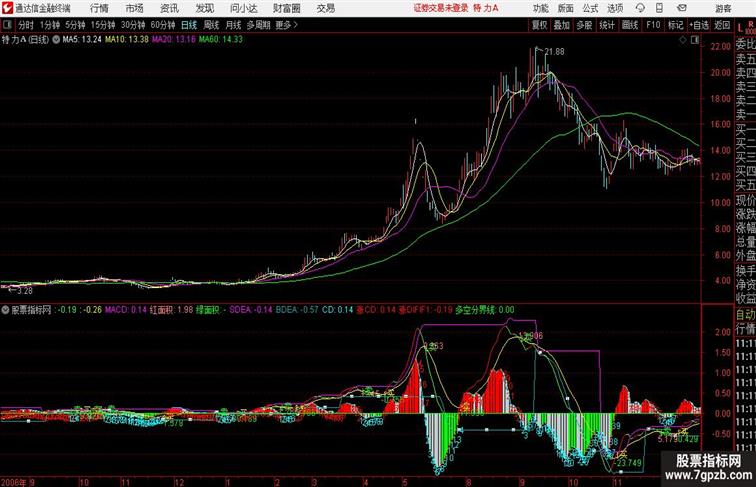Switch to 15分钟 timeframe

(103, 25)
